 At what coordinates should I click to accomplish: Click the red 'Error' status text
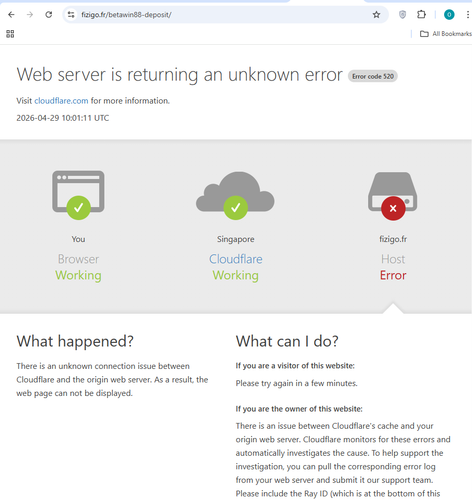tap(393, 275)
